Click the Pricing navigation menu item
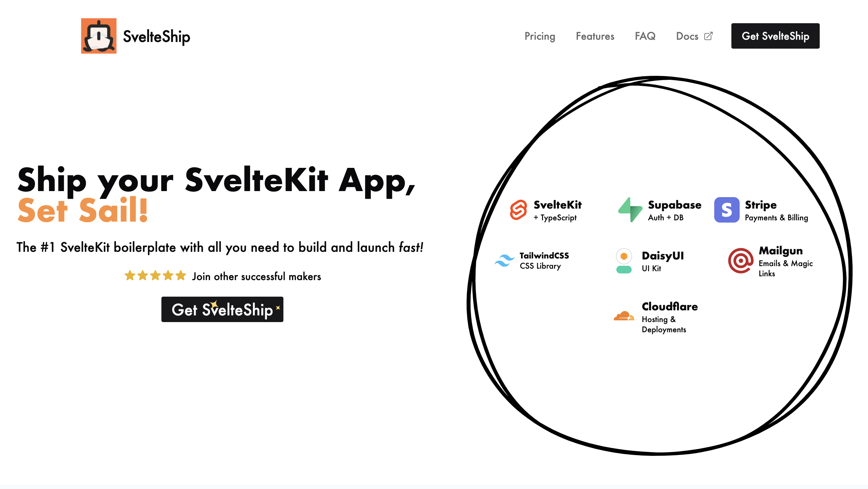 click(x=539, y=36)
